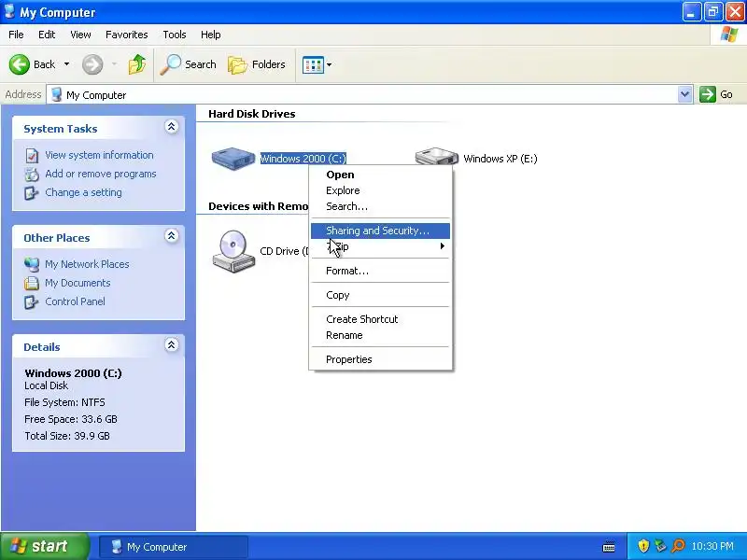Choose Search... in the context menu
The image size is (747, 560).
(380, 206)
